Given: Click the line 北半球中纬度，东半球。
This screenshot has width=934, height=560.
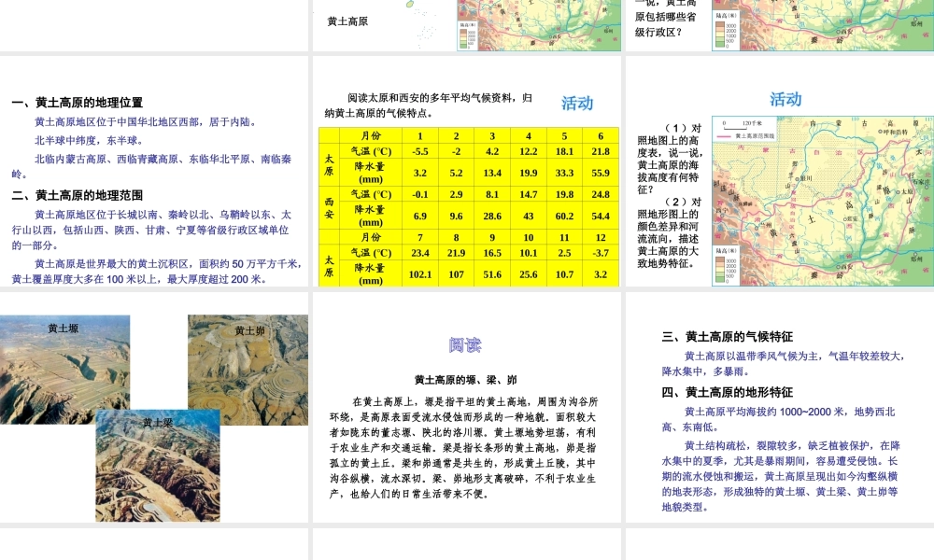Looking at the screenshot, I should coord(89,140).
